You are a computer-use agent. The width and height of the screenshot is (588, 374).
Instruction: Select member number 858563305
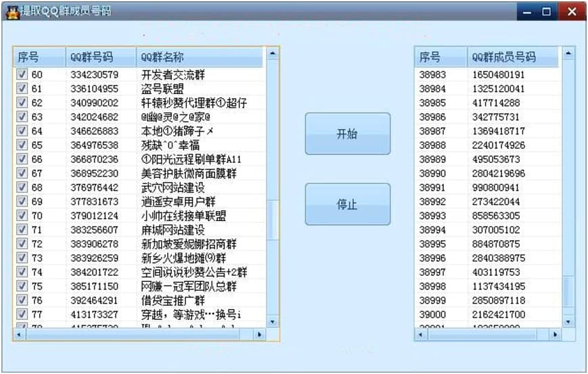tap(496, 216)
